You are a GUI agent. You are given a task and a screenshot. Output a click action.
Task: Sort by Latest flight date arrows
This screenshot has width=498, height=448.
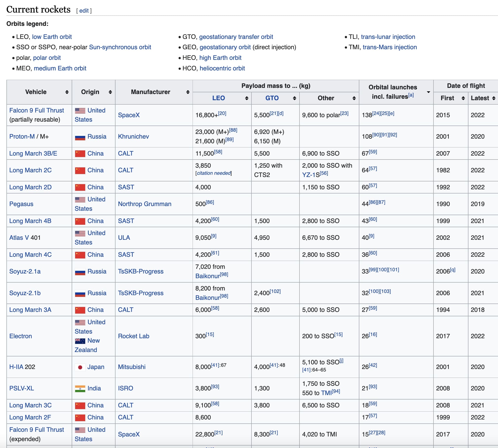494,98
